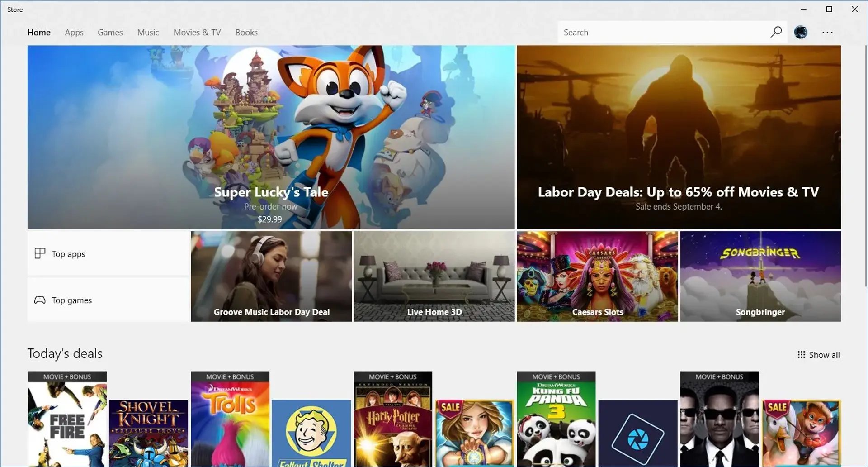This screenshot has width=868, height=467.
Task: Click the Top apps grid icon
Action: pos(40,253)
